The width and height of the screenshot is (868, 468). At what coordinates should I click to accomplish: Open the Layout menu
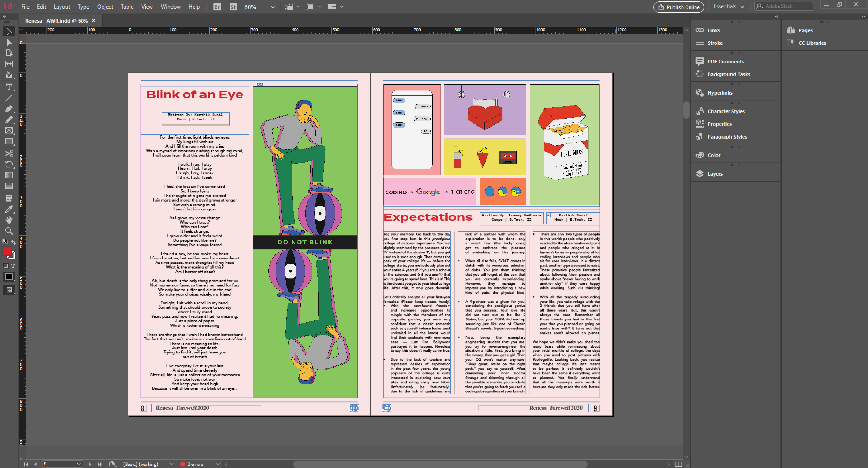(x=62, y=7)
